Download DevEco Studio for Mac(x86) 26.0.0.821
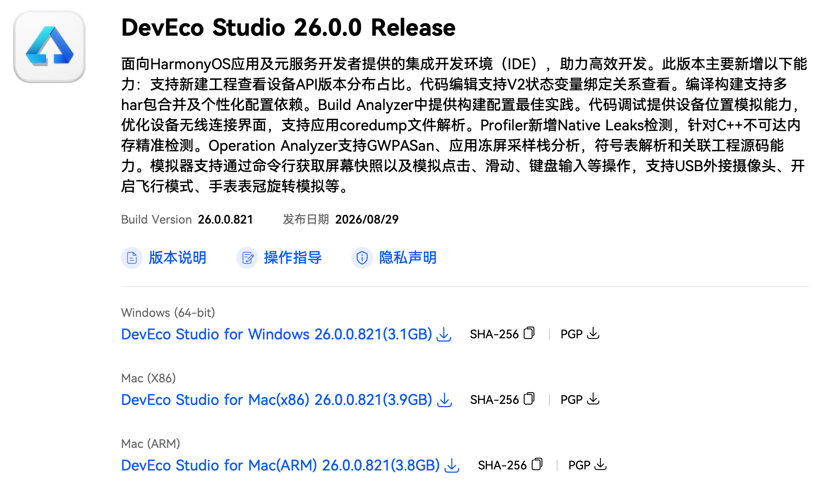830x504 pixels. coord(277,400)
